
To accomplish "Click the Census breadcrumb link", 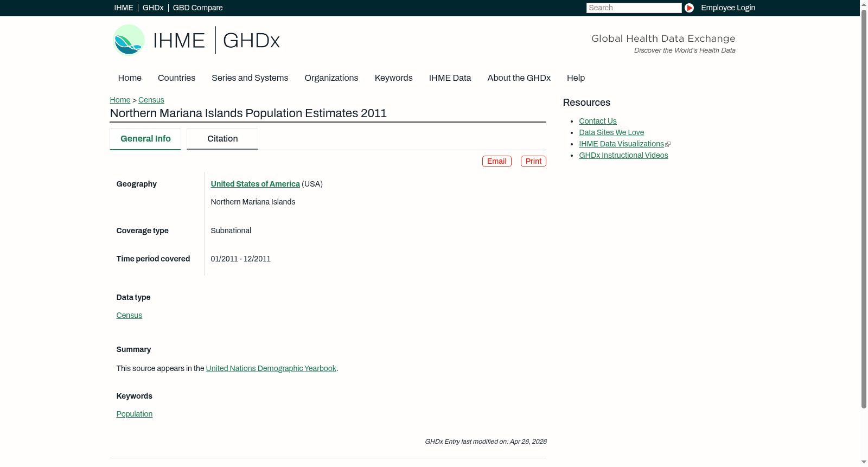I will pyautogui.click(x=151, y=100).
